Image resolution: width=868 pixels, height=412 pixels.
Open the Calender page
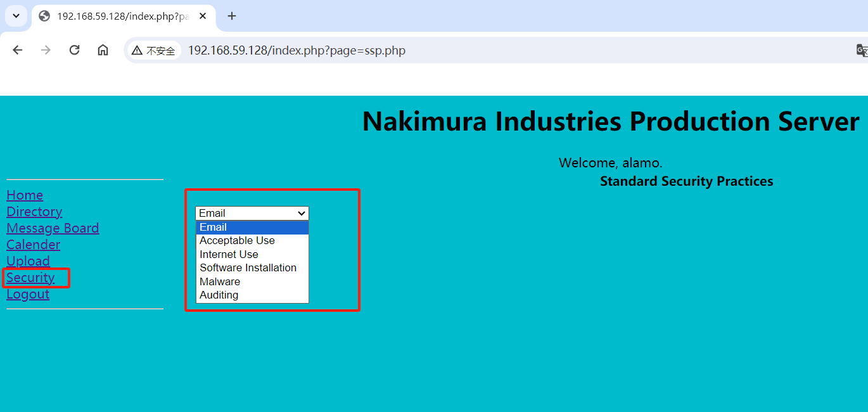(33, 244)
